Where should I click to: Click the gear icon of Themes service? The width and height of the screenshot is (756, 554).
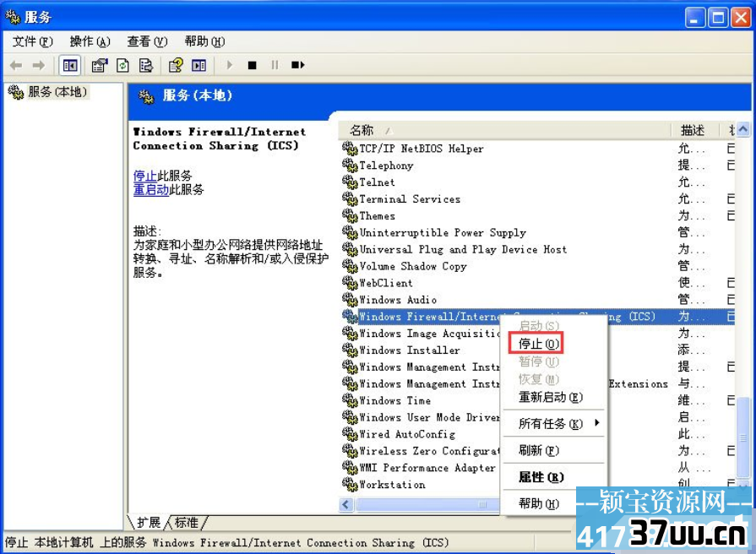tap(350, 216)
